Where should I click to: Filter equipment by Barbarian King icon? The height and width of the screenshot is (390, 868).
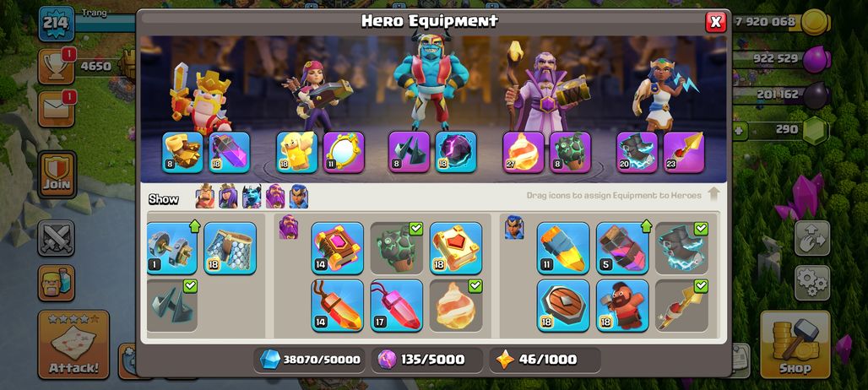(x=205, y=197)
